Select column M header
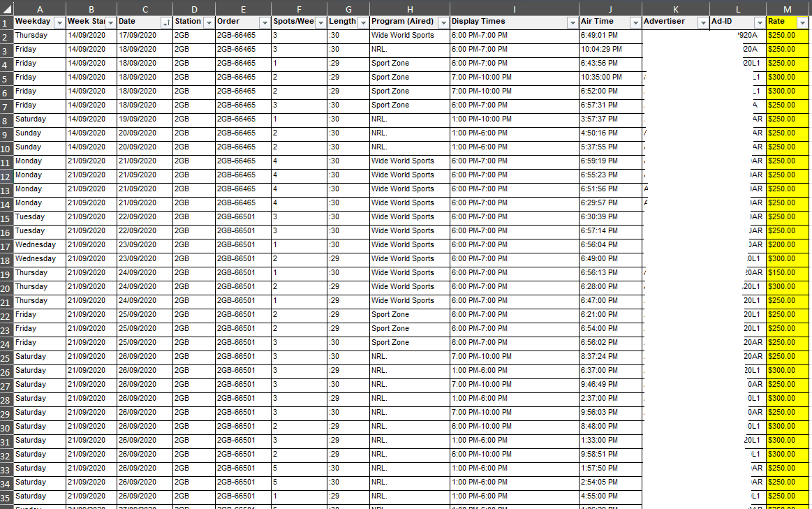This screenshot has width=812, height=509. [787, 9]
